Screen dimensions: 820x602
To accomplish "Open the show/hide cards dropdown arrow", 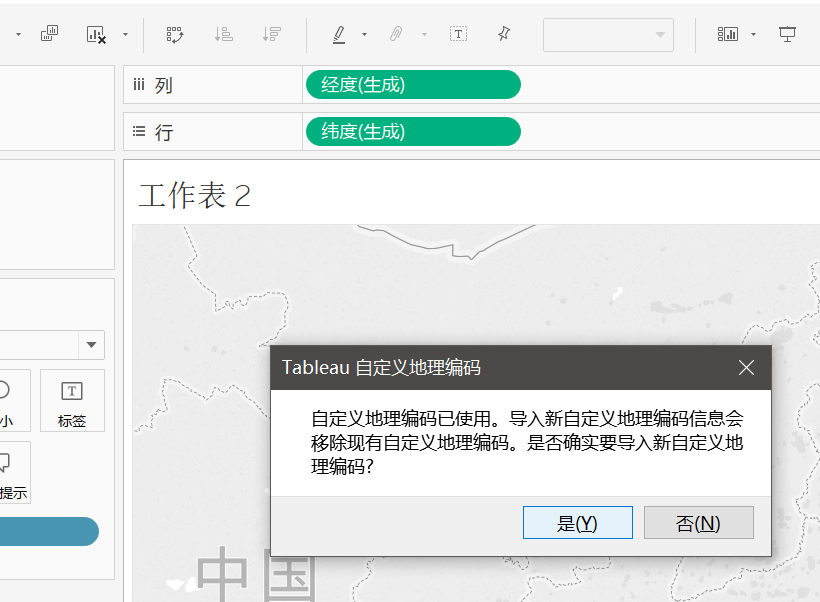I will pyautogui.click(x=754, y=35).
